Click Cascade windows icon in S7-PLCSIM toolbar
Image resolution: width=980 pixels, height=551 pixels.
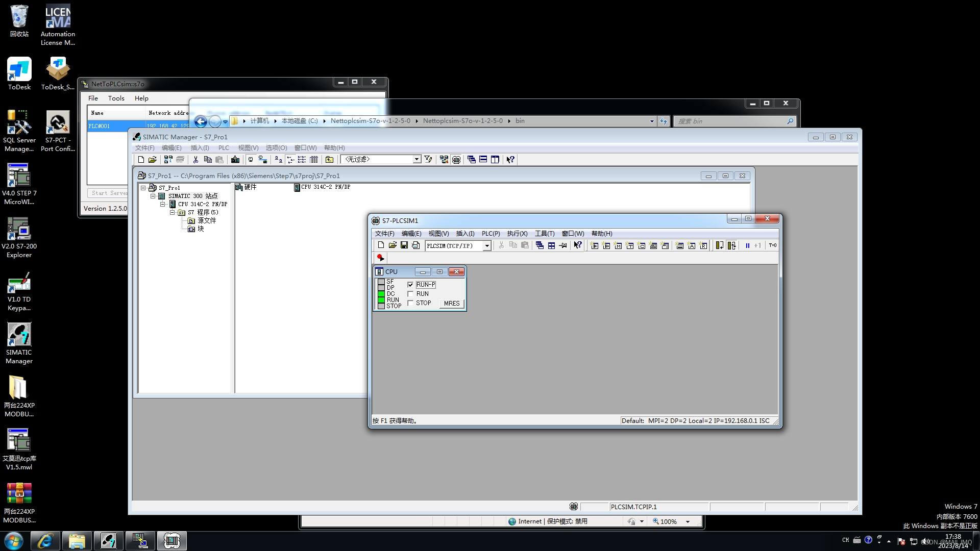click(x=540, y=245)
